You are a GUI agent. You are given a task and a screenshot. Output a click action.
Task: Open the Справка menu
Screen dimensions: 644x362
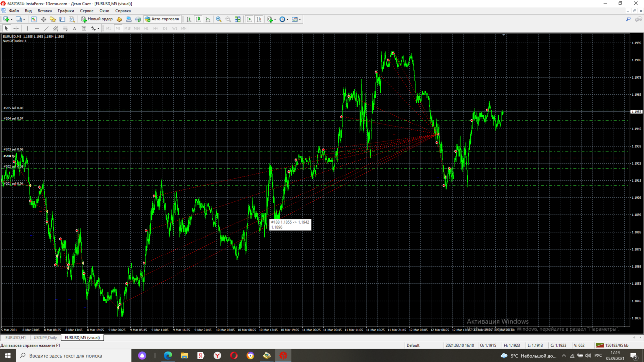coord(123,11)
